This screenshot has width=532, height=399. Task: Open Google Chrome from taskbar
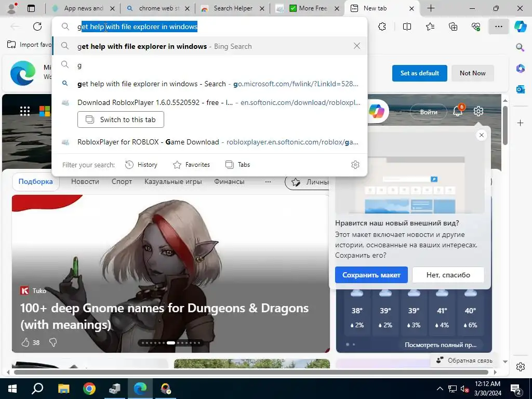[89, 389]
